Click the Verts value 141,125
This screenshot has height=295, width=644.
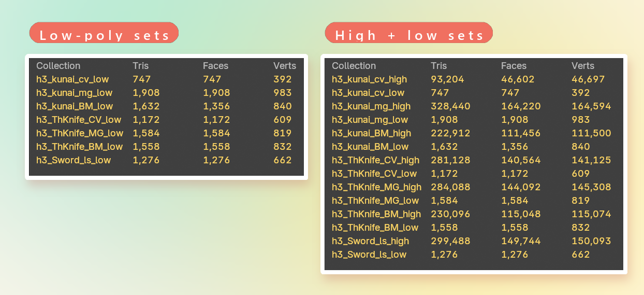pyautogui.click(x=591, y=160)
